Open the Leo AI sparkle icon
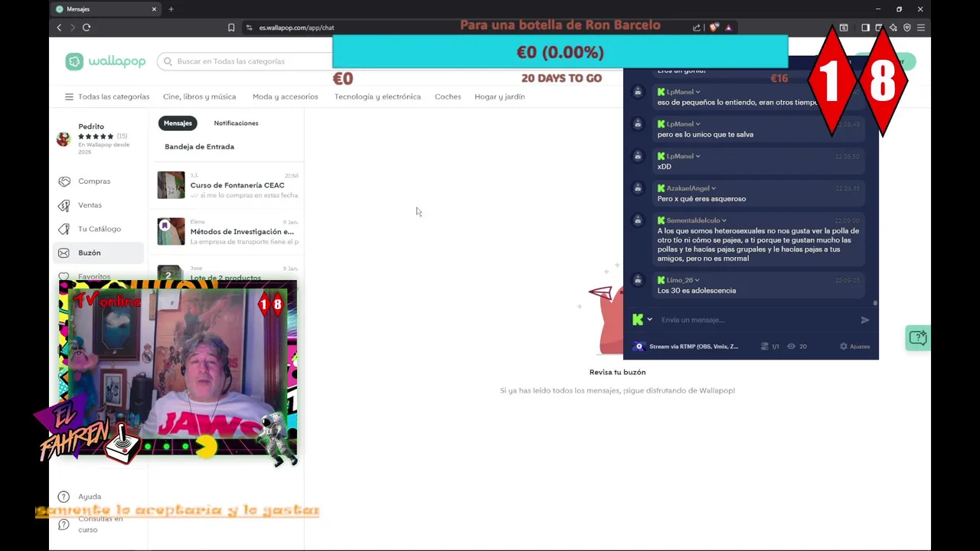 tap(893, 28)
